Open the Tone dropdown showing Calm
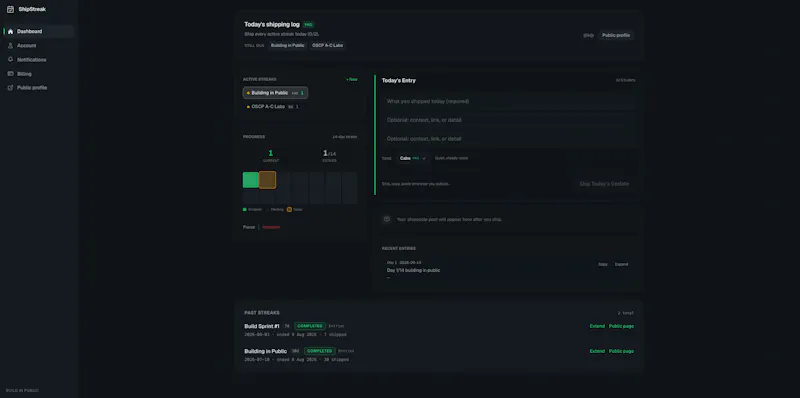 [x=412, y=158]
